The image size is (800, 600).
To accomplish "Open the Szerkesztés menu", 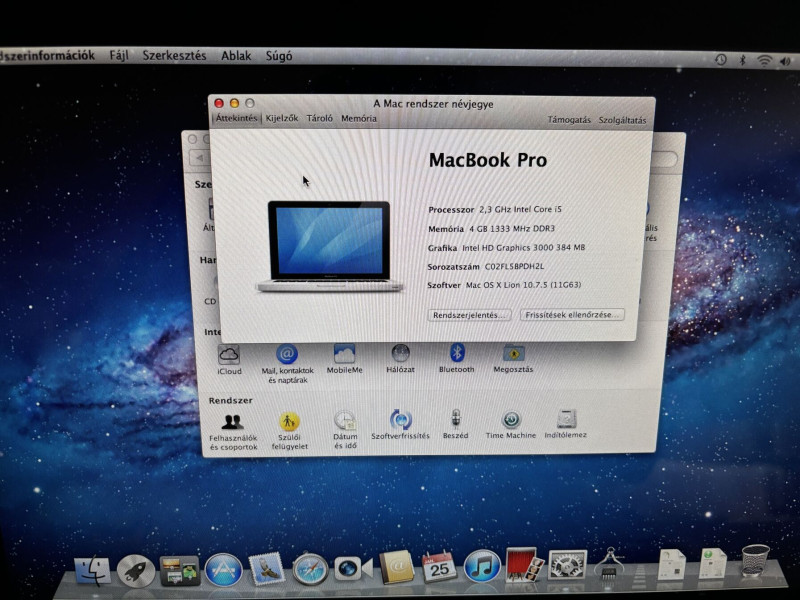I will [174, 56].
